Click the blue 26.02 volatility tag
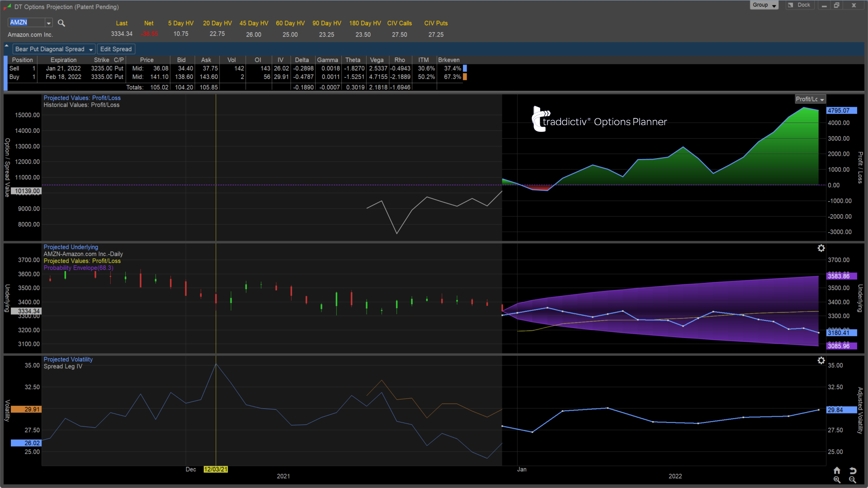868x488 pixels. tap(26, 443)
